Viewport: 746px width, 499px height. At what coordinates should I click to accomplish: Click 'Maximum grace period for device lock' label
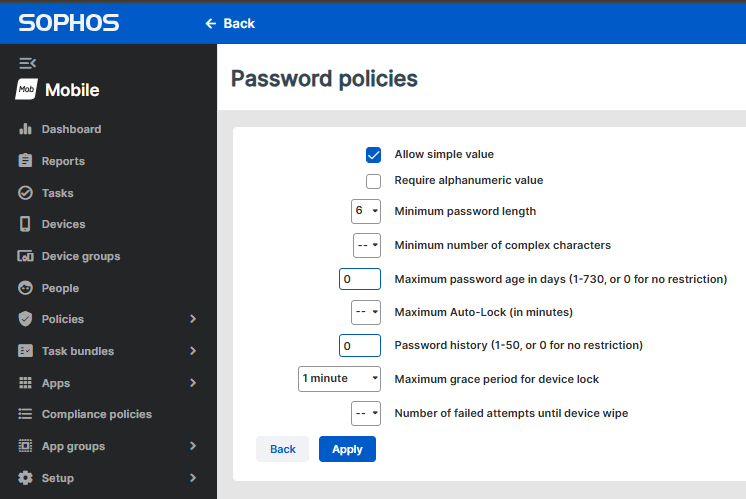click(496, 379)
